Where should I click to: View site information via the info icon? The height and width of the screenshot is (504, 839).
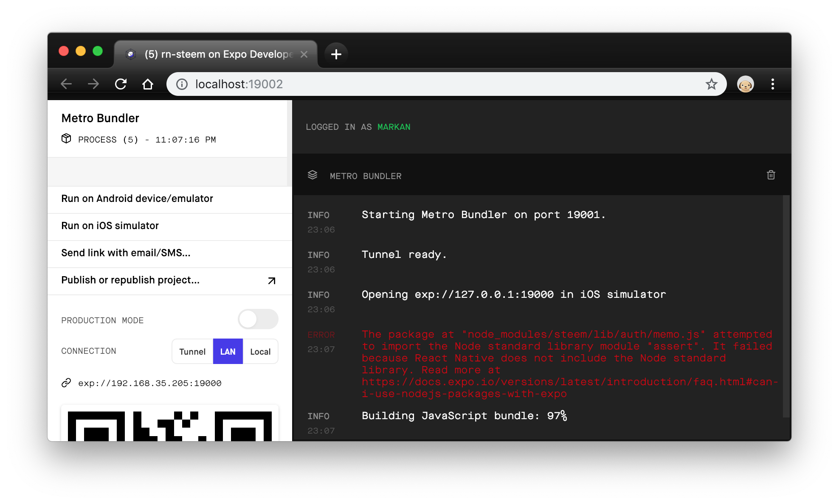(182, 84)
